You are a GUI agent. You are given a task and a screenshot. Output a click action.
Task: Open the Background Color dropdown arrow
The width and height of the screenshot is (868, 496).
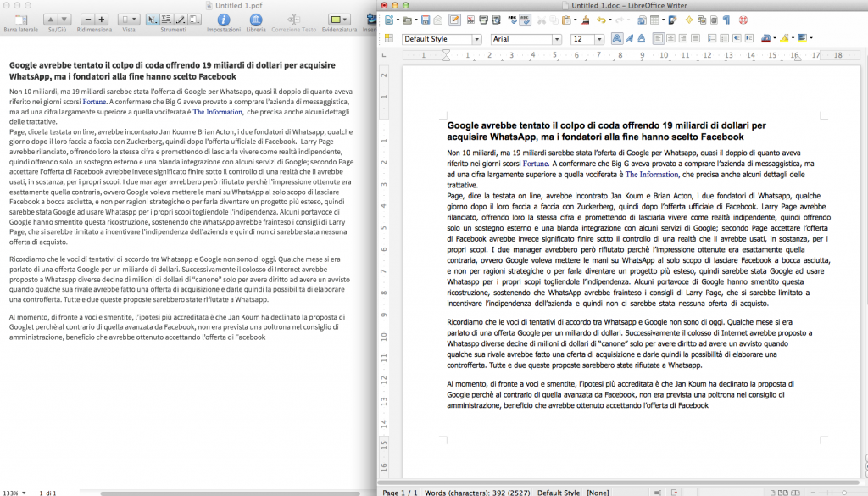click(x=811, y=38)
